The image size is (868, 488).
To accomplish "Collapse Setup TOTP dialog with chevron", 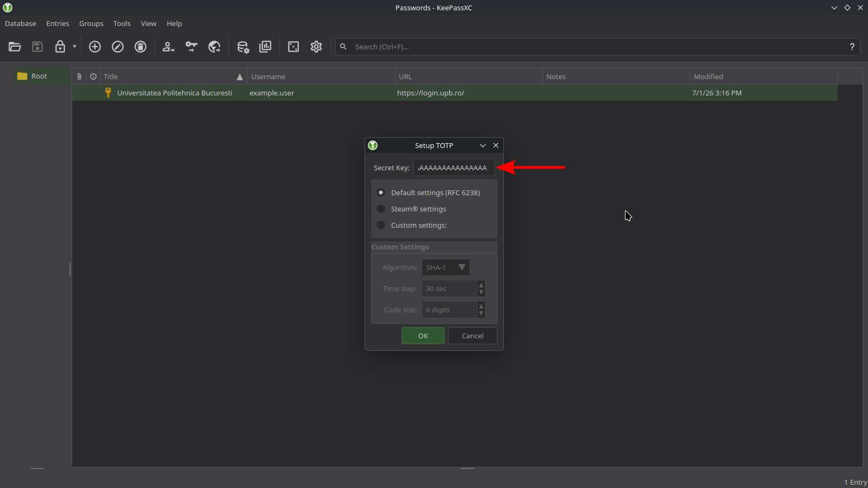I will click(x=482, y=145).
